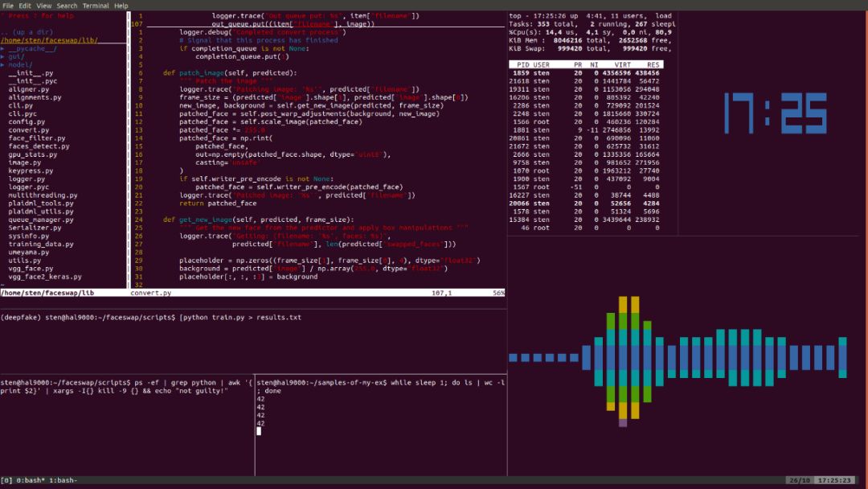
Task: Open vgg_face2_keras.py from the tree
Action: [x=46, y=276]
